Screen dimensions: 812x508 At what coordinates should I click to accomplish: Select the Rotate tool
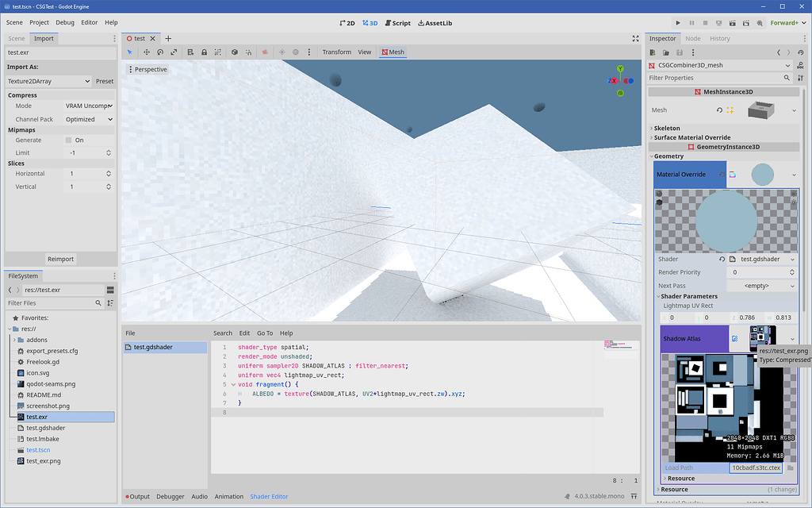(x=161, y=52)
